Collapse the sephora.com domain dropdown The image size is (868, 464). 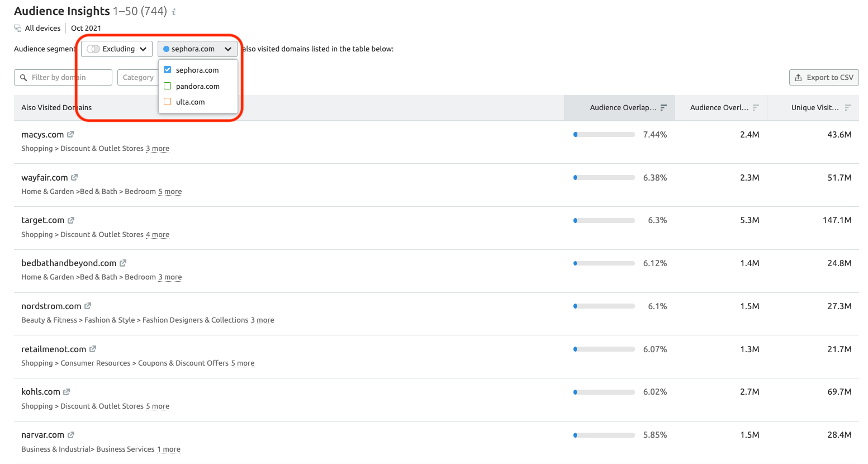[x=197, y=49]
